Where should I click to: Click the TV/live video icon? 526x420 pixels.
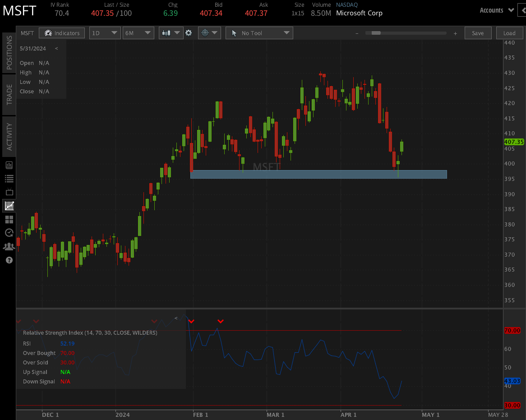(x=9, y=192)
